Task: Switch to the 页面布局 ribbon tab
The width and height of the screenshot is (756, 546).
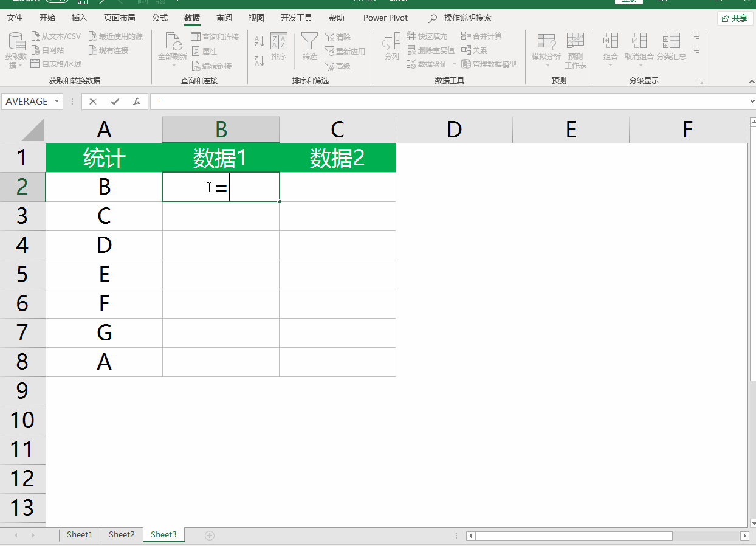Action: click(120, 18)
